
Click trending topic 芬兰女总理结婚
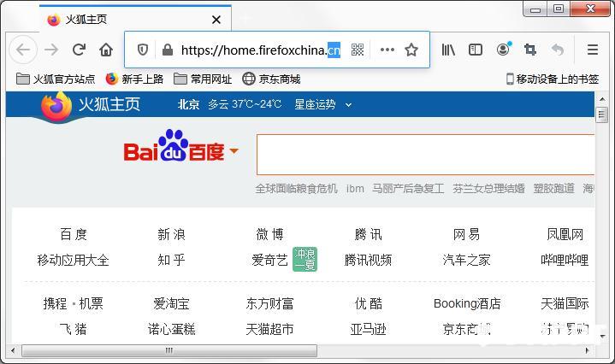click(x=488, y=189)
